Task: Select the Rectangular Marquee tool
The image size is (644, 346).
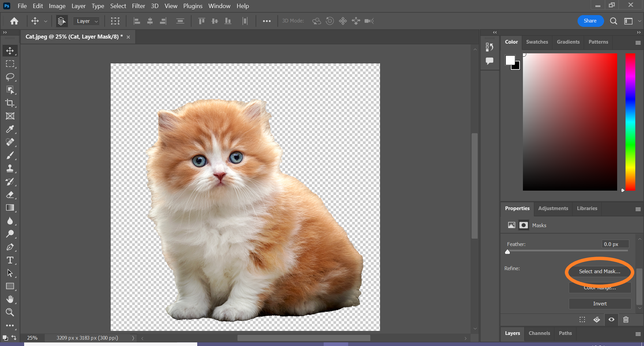Action: point(10,64)
